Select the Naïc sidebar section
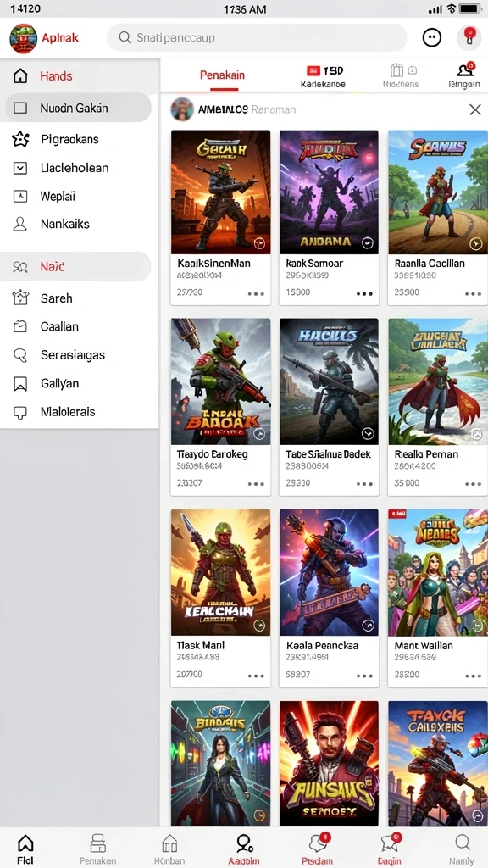The width and height of the screenshot is (488, 868). tap(75, 267)
